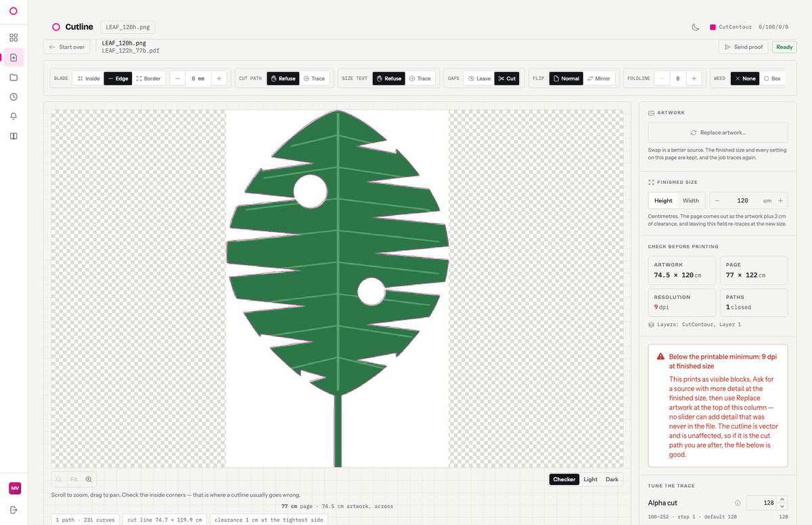Decrease finished size with minus button

tap(717, 200)
